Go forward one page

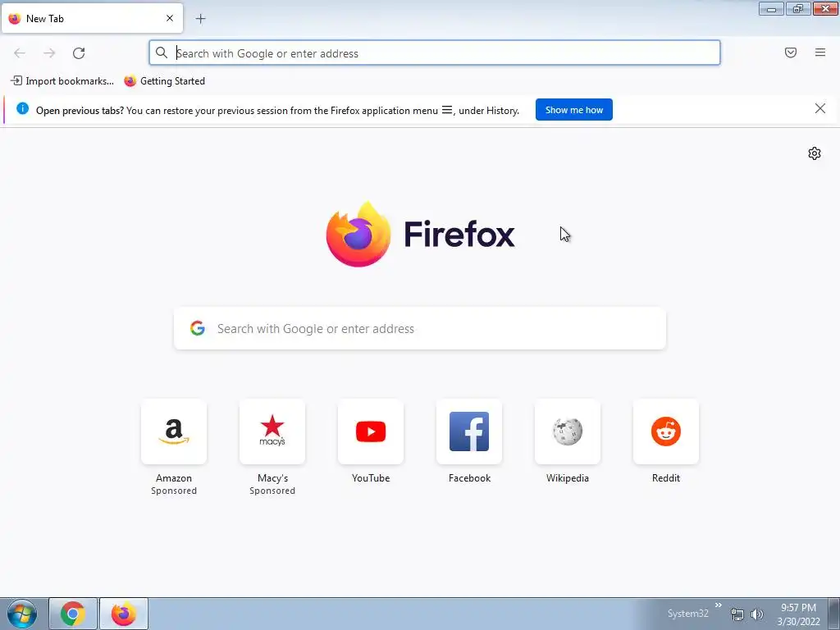point(49,53)
